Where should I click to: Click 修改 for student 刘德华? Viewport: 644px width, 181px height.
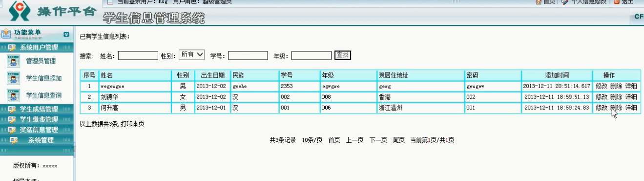pyautogui.click(x=602, y=97)
